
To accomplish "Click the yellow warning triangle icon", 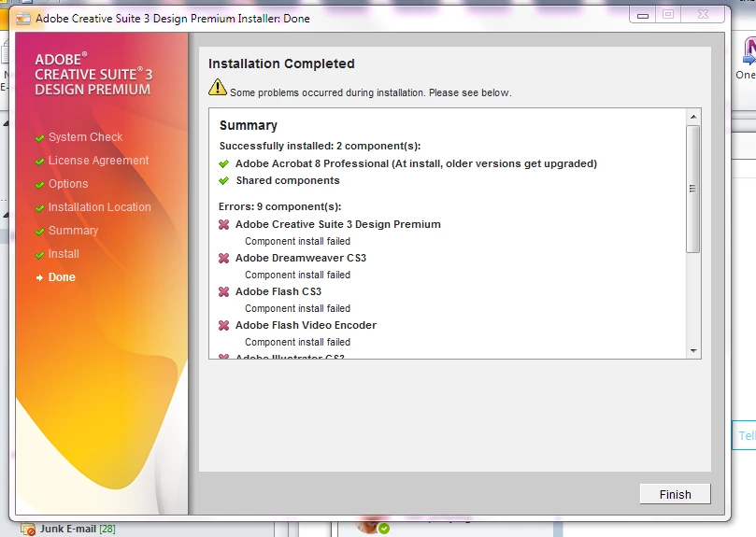I will [x=218, y=87].
